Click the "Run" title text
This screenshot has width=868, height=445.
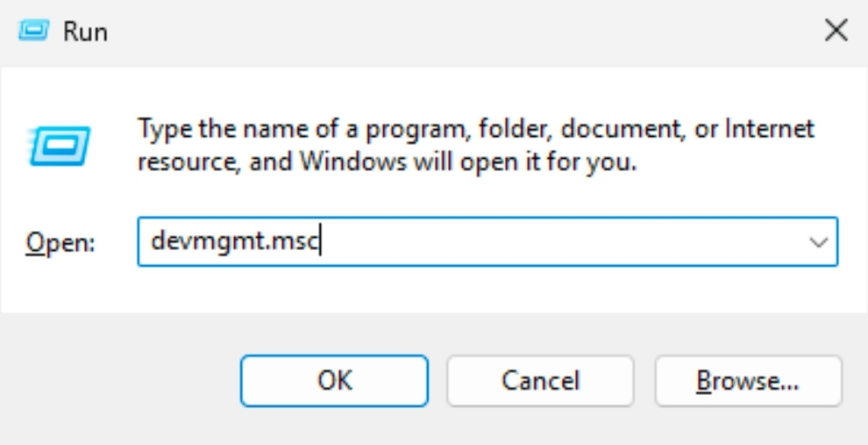[85, 32]
